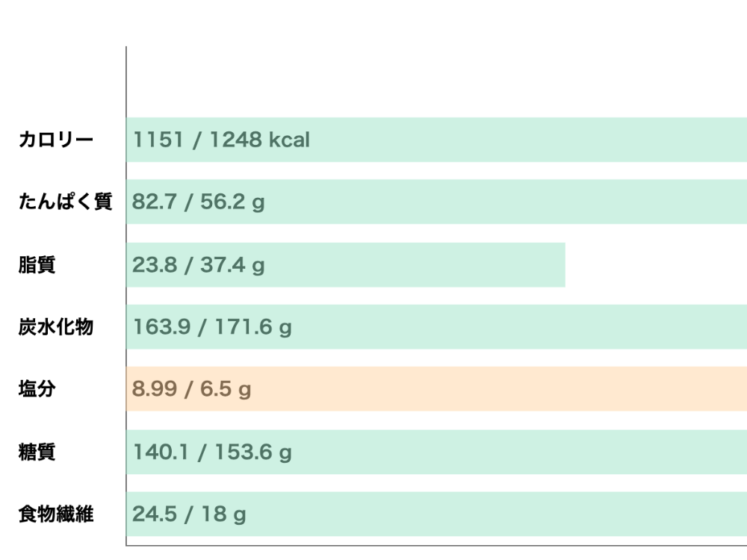Select the calorie bar 1151 / 1248 kcal
Screen dimensions: 747x560
(x=436, y=140)
